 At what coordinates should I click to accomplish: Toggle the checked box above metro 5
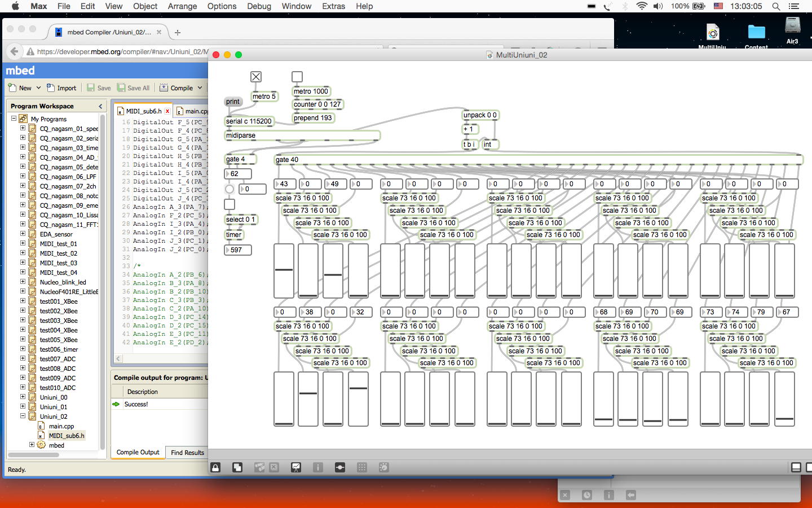click(256, 77)
